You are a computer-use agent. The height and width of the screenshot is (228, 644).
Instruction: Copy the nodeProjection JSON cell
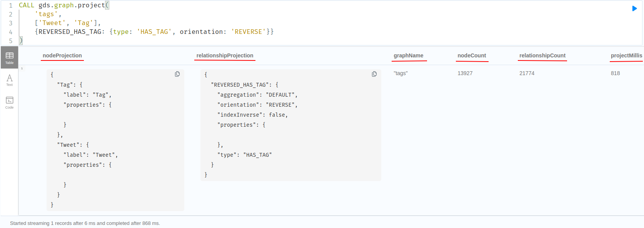tap(177, 74)
